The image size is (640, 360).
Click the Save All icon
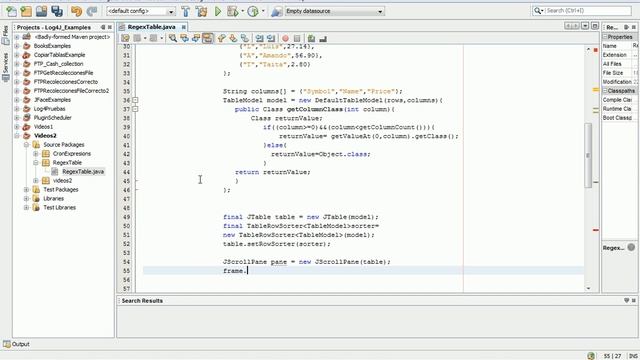57,11
